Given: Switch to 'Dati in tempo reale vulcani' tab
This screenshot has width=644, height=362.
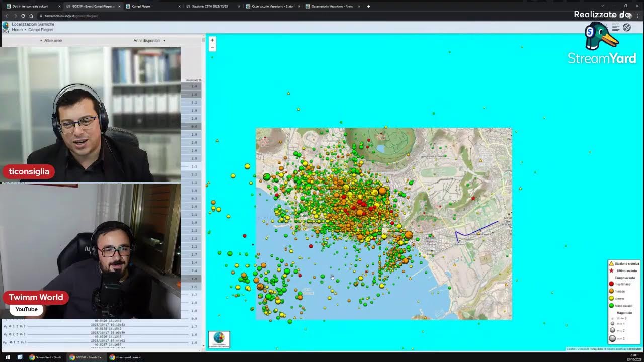Looking at the screenshot, I should tap(32, 6).
